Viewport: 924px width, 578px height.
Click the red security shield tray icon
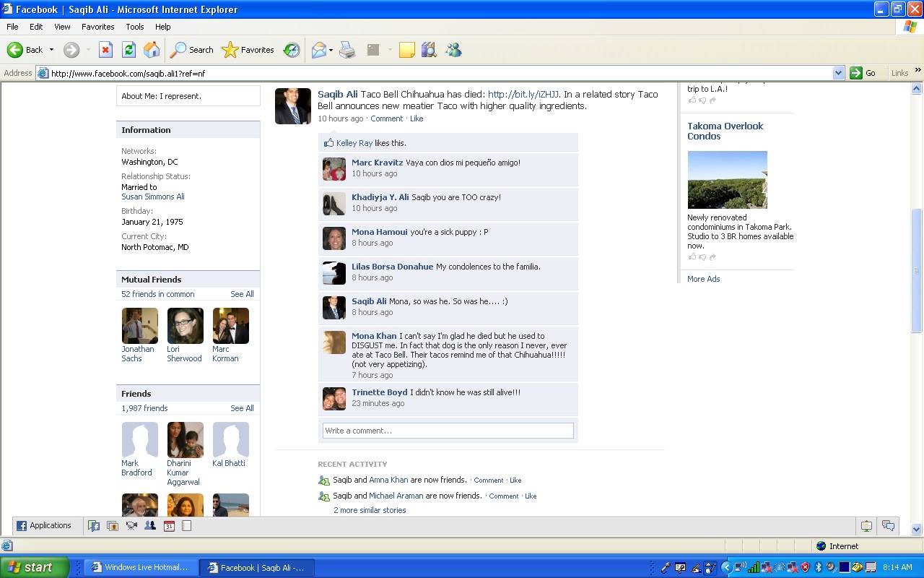click(806, 567)
